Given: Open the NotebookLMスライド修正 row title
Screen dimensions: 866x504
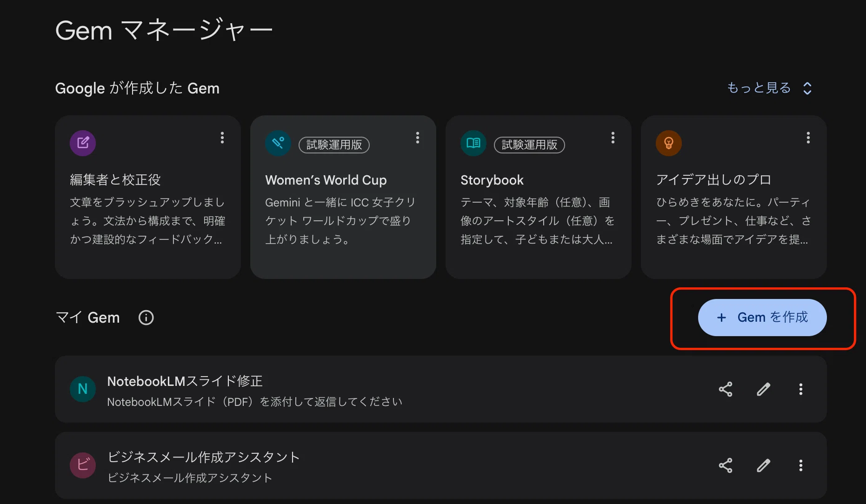Looking at the screenshot, I should coord(185,381).
